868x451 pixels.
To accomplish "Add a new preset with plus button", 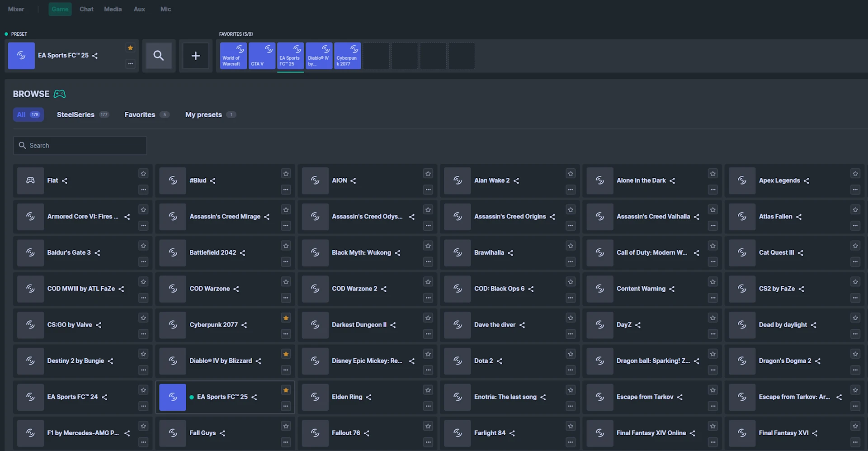I will point(196,56).
